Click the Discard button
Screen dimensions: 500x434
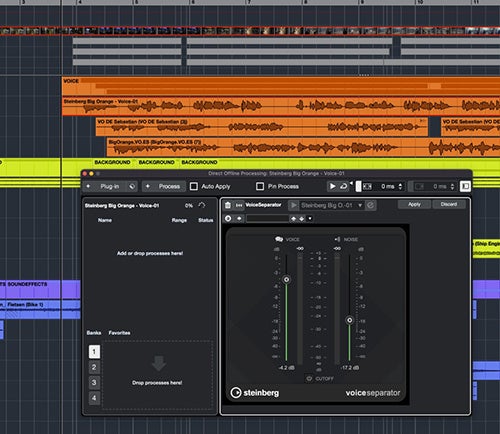point(449,204)
